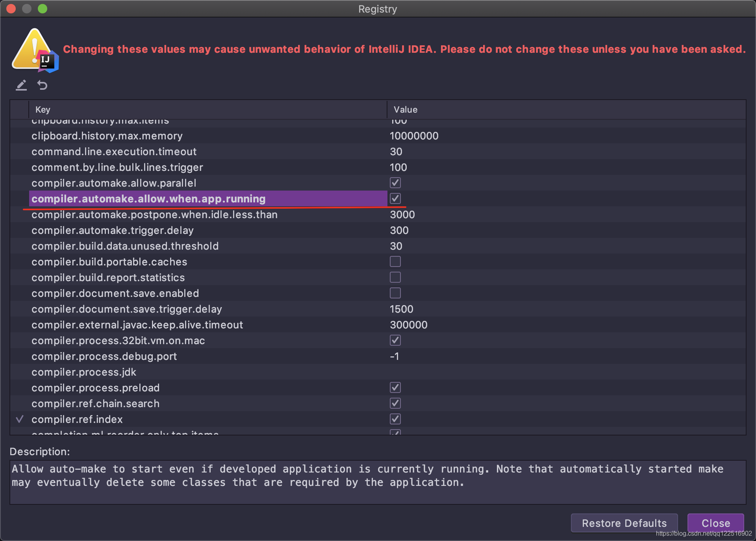Click the value 3000 cell

(x=402, y=215)
